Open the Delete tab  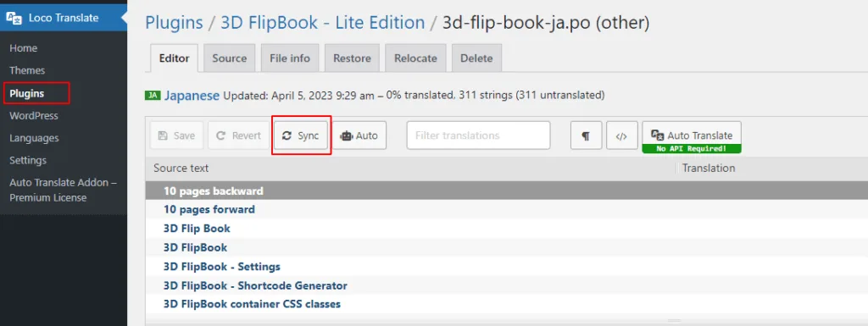coord(476,58)
